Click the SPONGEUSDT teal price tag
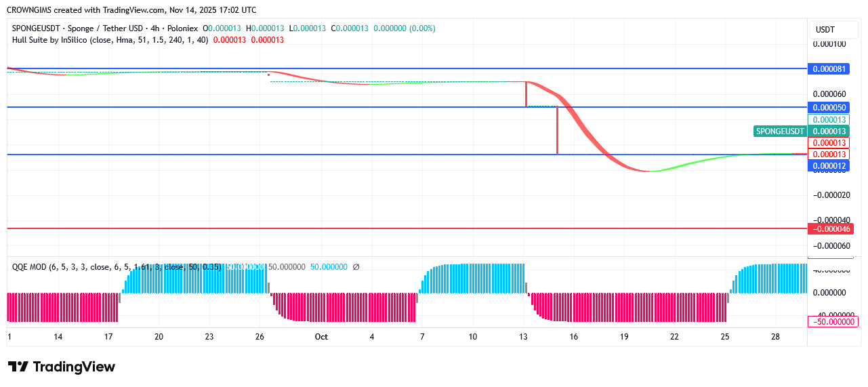868x387 pixels. (x=780, y=131)
